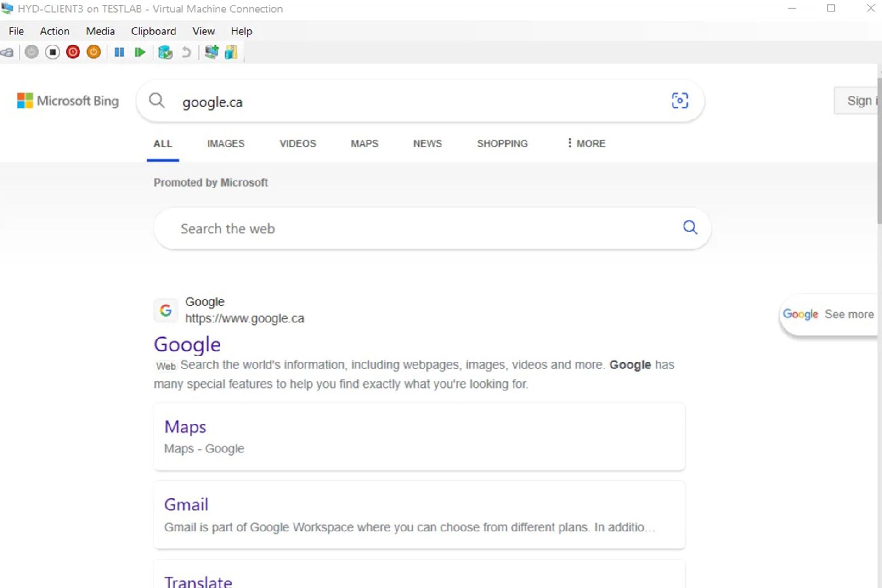Image resolution: width=882 pixels, height=588 pixels.
Task: Click the 'Google' site name above the URL
Action: click(x=204, y=302)
